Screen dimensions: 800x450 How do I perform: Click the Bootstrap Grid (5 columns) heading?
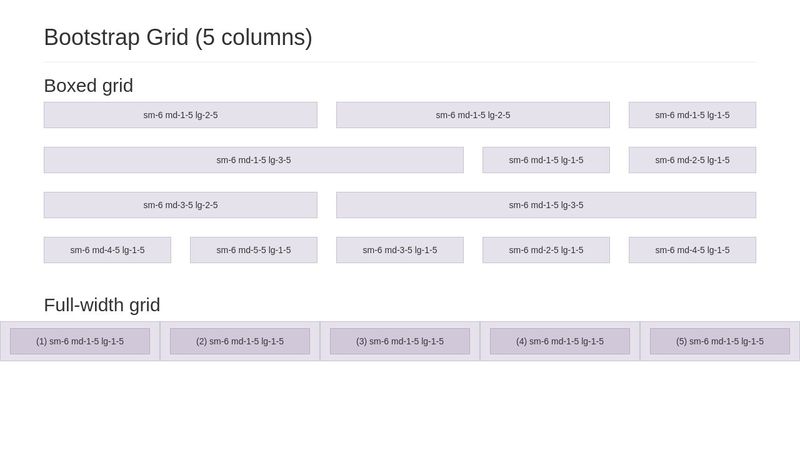coord(178,37)
